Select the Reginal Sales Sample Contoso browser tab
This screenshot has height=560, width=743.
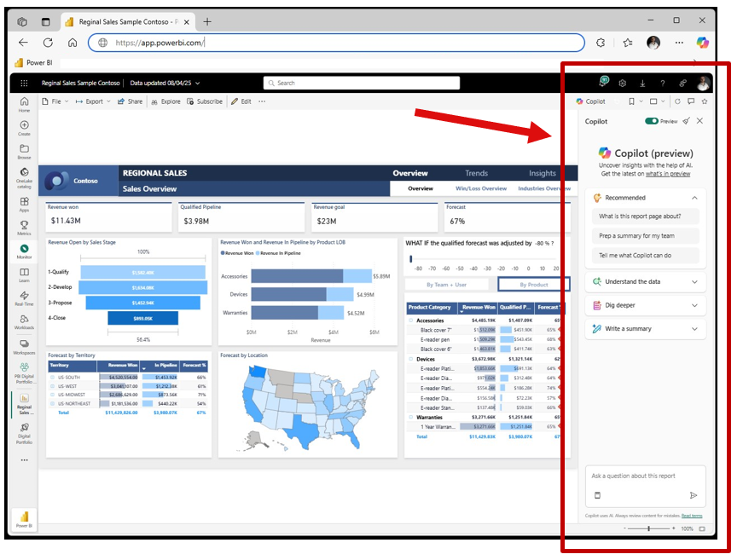128,22
